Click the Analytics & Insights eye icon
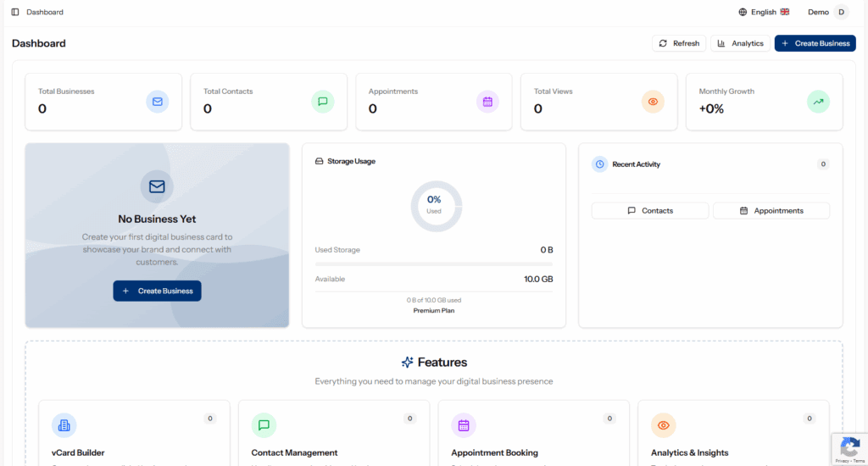 click(663, 425)
